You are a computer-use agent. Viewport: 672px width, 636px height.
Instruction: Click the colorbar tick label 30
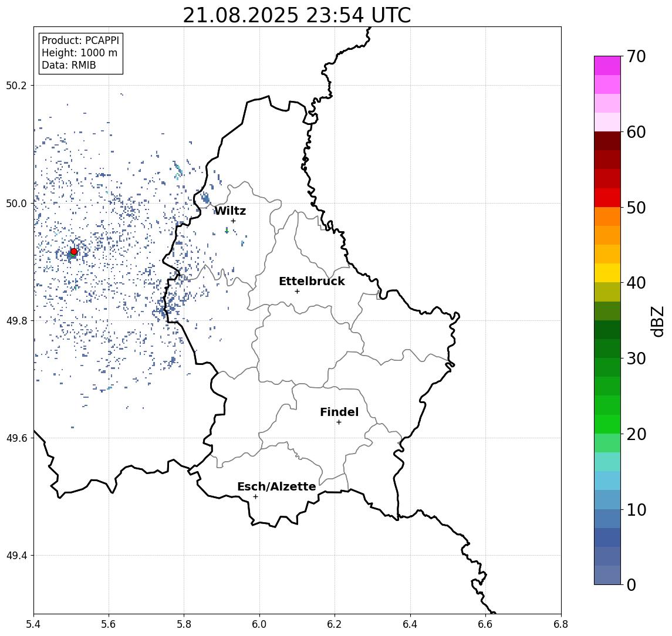point(636,358)
